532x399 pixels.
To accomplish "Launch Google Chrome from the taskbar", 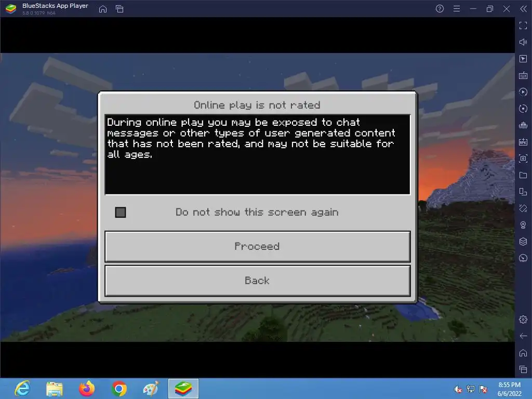I will (119, 389).
